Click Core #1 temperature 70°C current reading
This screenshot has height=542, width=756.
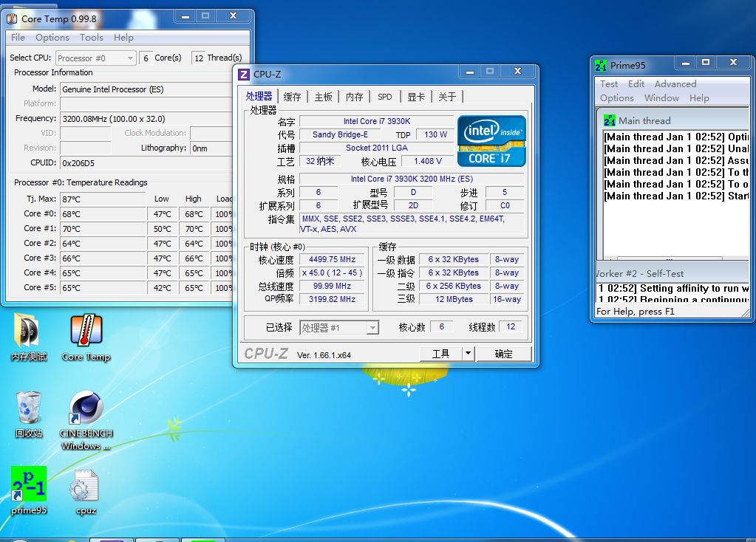pos(103,229)
